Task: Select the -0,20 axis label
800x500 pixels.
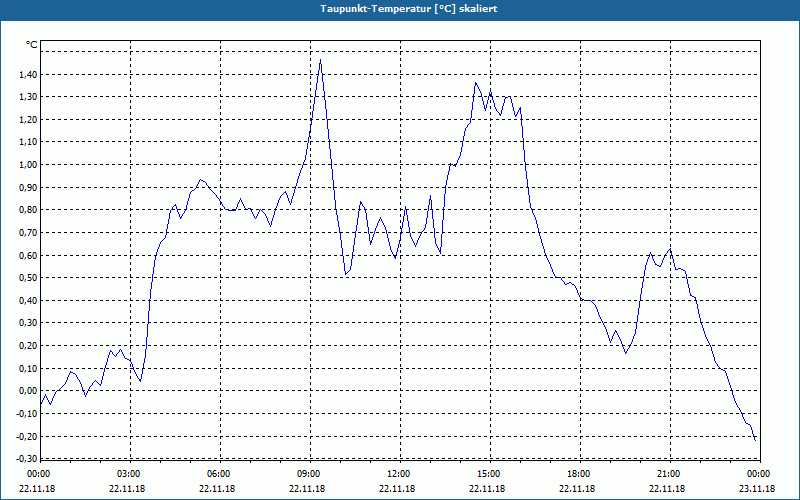Action: (x=27, y=436)
